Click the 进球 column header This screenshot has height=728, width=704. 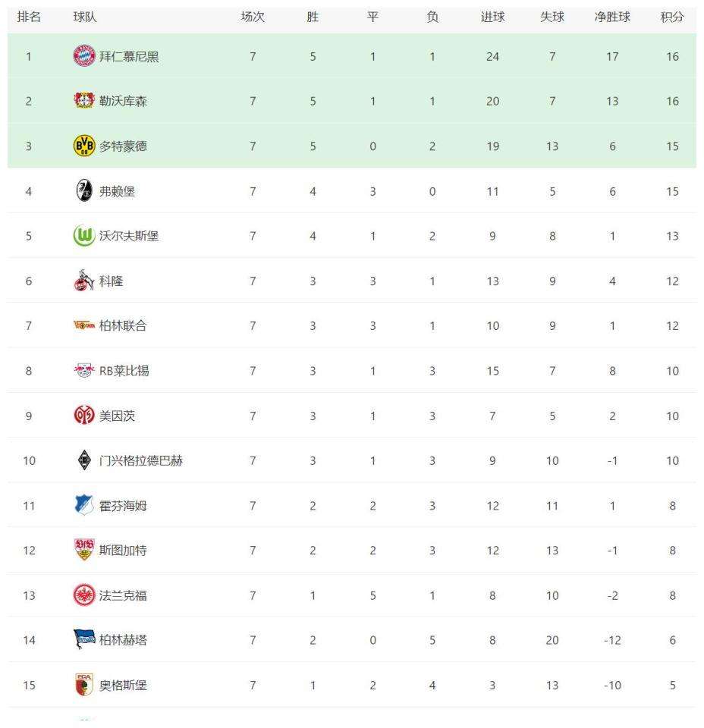(492, 17)
